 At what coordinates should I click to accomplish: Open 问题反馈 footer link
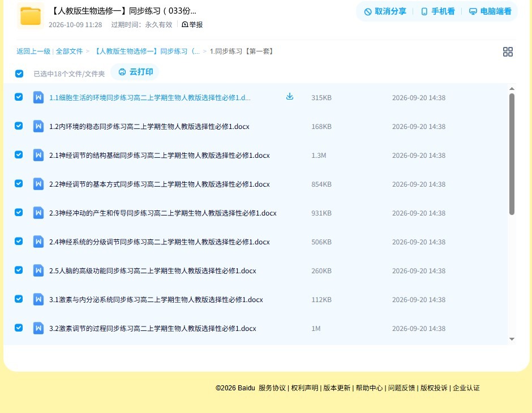[x=401, y=388]
